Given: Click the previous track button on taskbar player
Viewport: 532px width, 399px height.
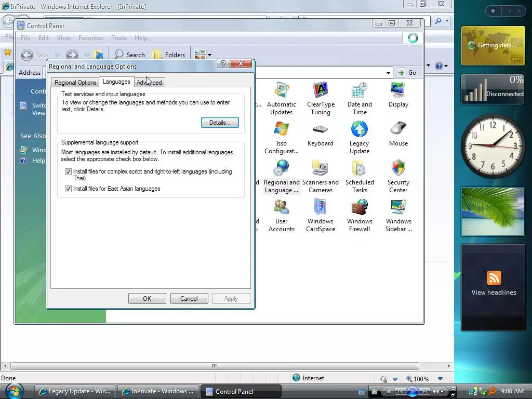Looking at the screenshot, I should tap(401, 392).
